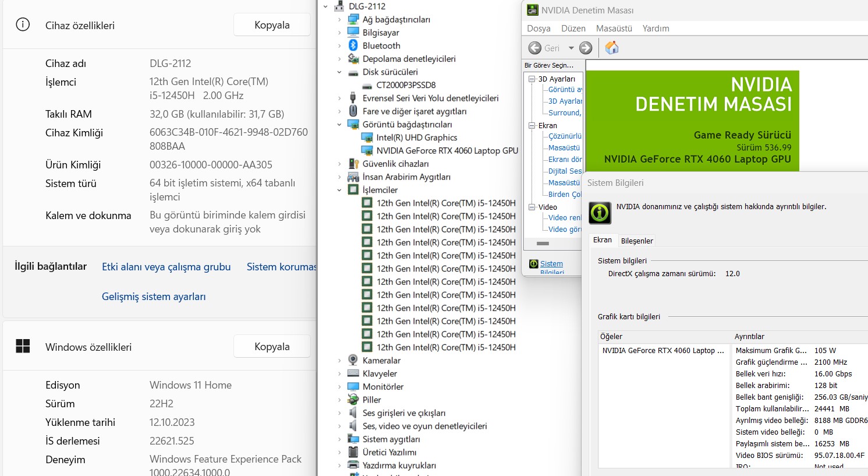
Task: Click the Klavyeler keyboard icon
Action: 353,373
